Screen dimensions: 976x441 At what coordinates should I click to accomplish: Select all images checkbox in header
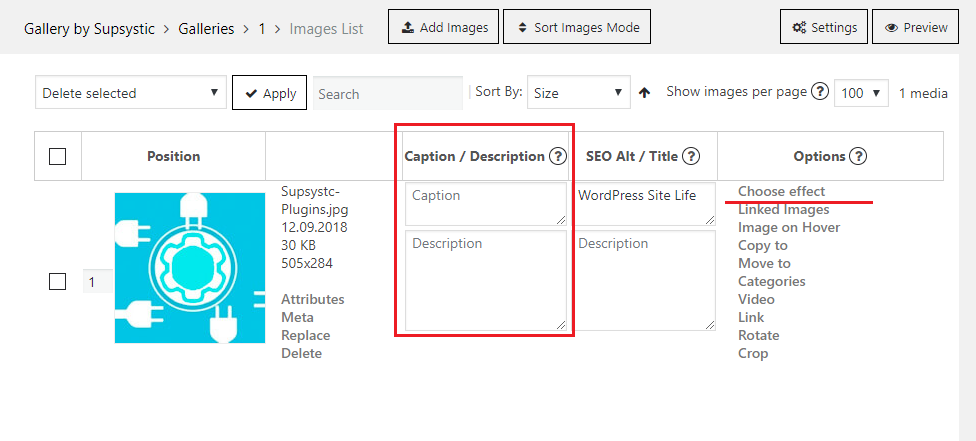click(x=57, y=156)
